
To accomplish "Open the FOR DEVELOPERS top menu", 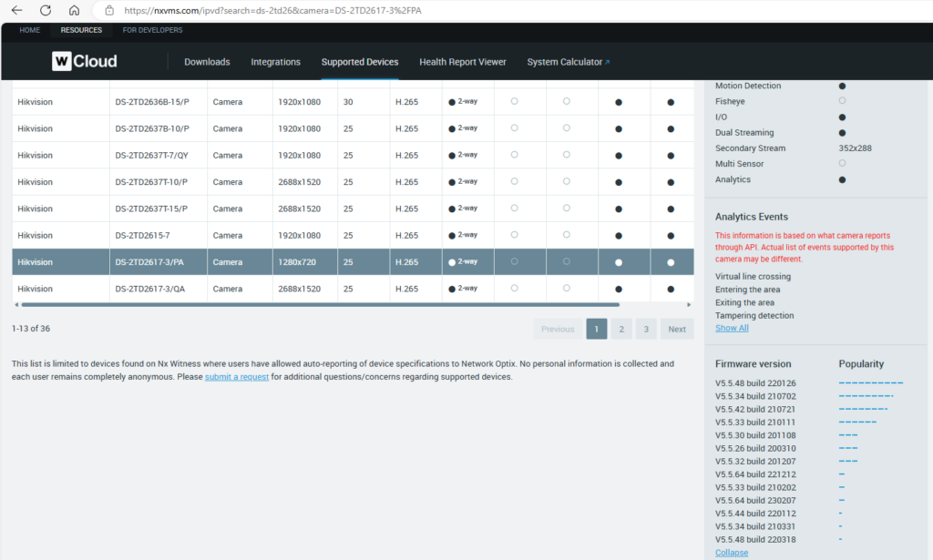I will [x=152, y=30].
